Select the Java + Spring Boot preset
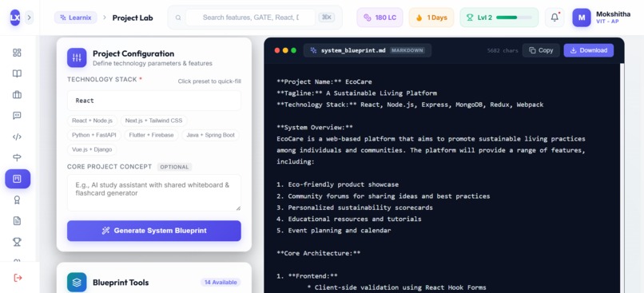The image size is (644, 293). pos(210,135)
